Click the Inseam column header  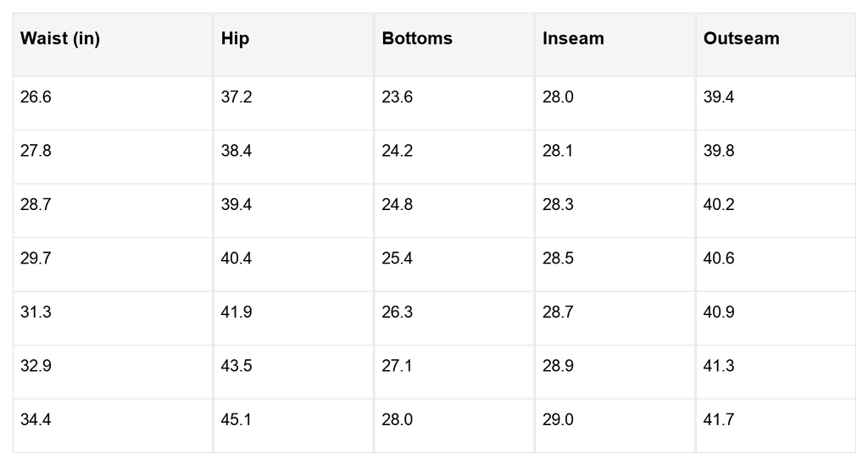(x=573, y=39)
